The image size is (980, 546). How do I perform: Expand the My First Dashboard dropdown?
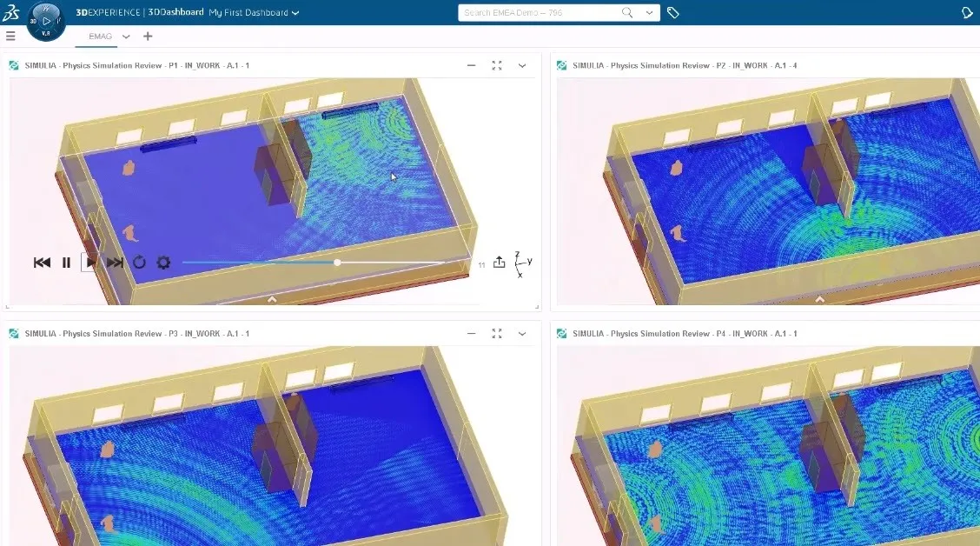[295, 13]
